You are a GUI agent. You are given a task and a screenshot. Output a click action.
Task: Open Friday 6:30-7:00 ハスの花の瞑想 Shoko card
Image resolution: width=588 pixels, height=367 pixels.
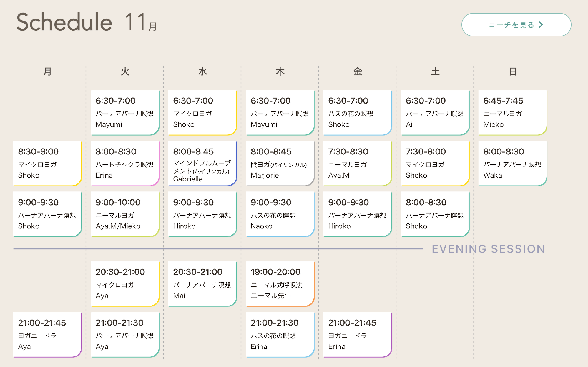(x=358, y=113)
